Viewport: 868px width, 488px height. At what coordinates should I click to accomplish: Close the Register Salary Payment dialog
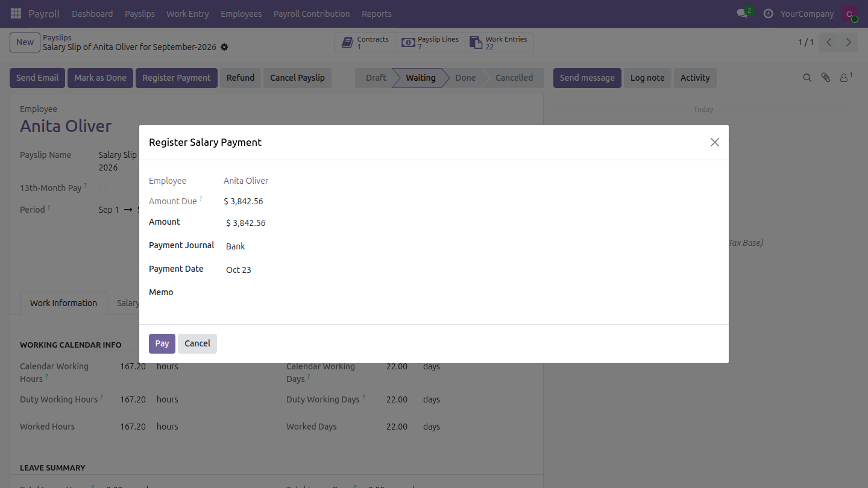pos(715,142)
